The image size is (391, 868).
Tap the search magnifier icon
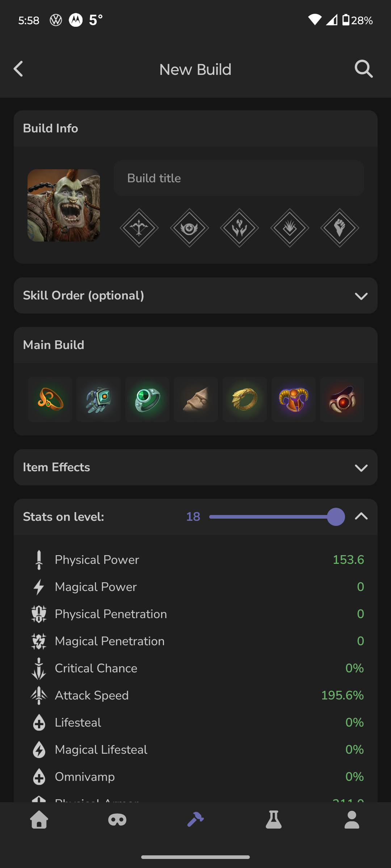point(363,69)
